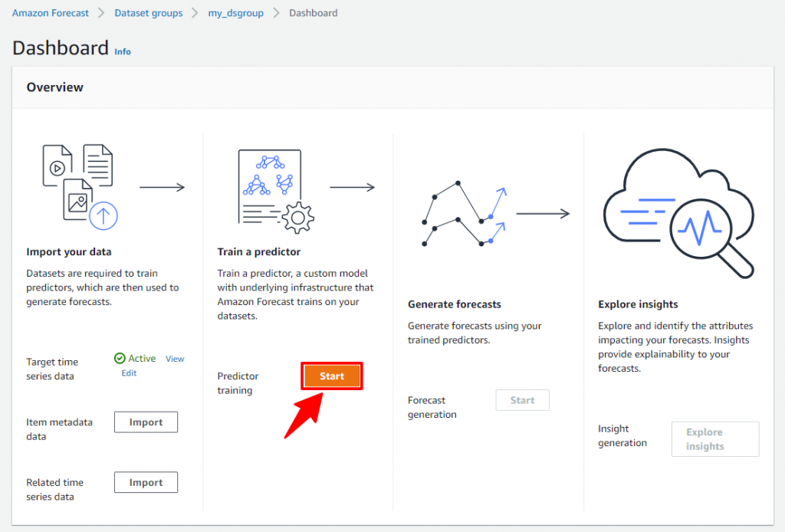Viewport: 785px width, 532px height.
Task: Click the Train a predictor heading
Action: (x=259, y=251)
